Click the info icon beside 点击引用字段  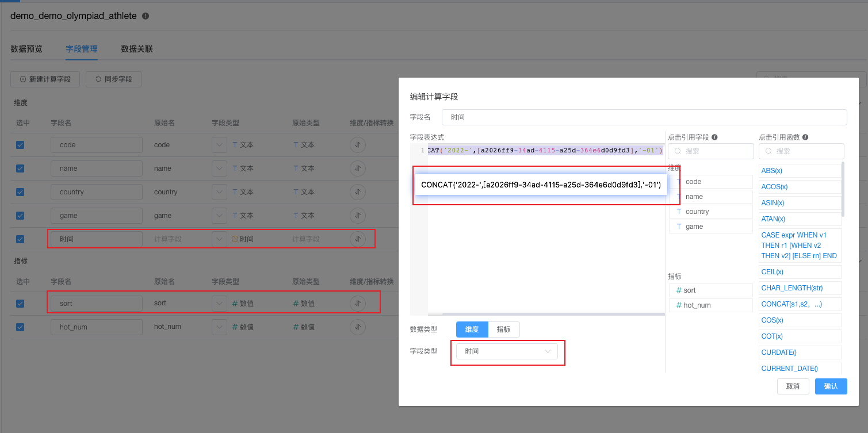click(715, 137)
